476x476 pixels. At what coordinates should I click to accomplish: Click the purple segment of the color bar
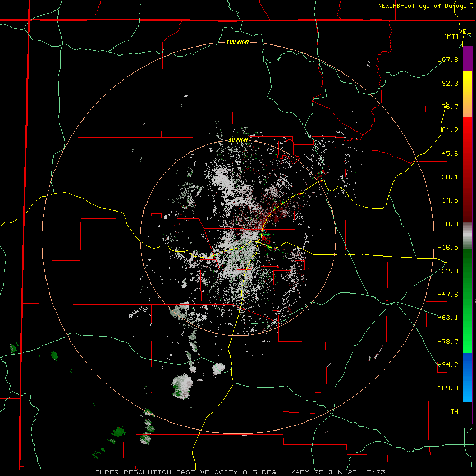click(467, 59)
